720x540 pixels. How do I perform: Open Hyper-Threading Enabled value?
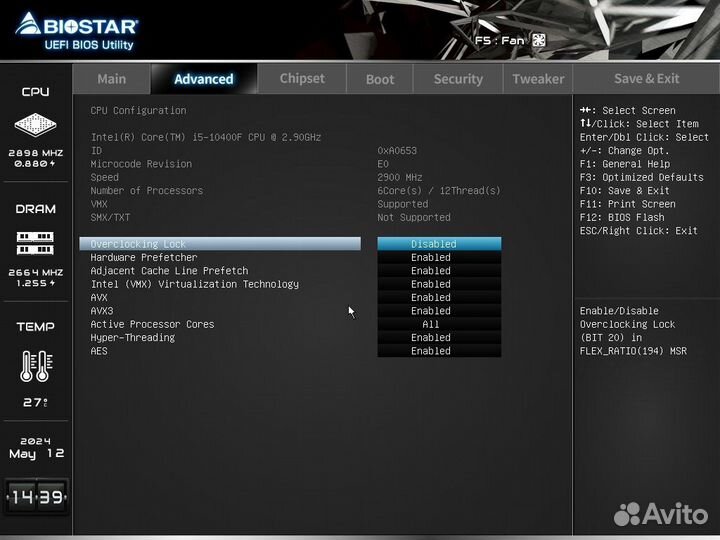[x=439, y=337]
